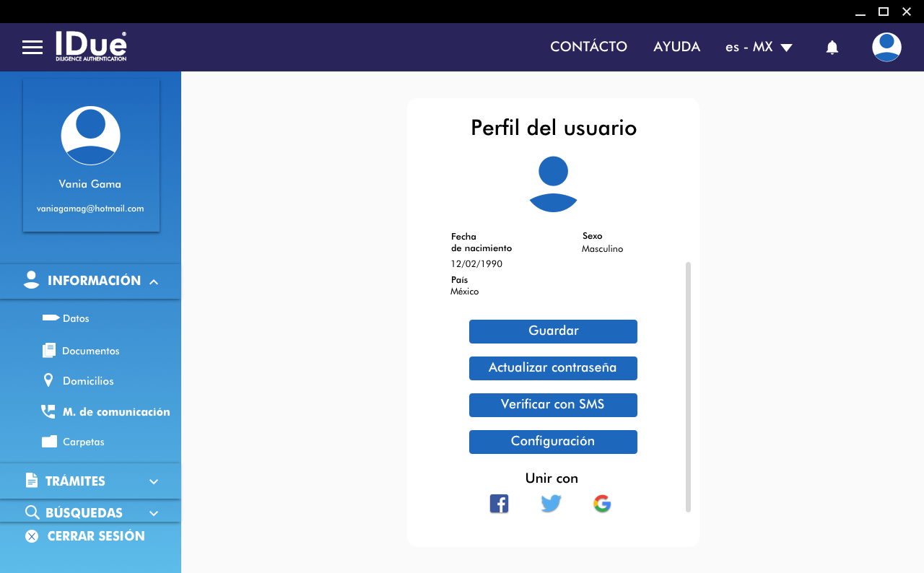Viewport: 924px width, 573px height.
Task: Link account with Google icon
Action: click(x=602, y=504)
